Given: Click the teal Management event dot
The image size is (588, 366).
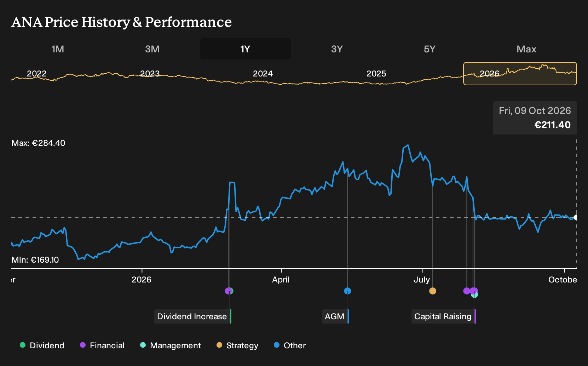Looking at the screenshot, I should (475, 295).
